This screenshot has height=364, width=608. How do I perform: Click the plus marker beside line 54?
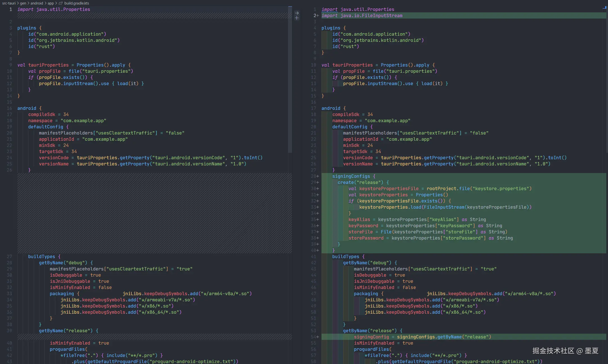(318, 337)
